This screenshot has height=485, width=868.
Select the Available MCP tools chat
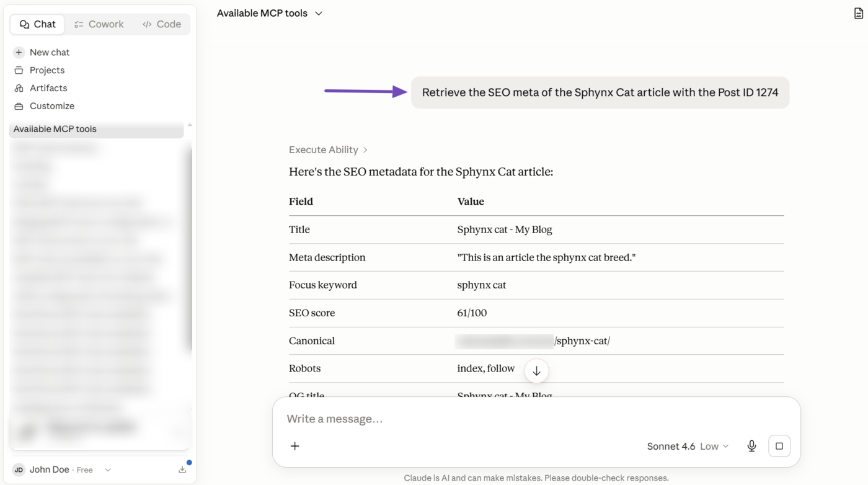(97, 129)
